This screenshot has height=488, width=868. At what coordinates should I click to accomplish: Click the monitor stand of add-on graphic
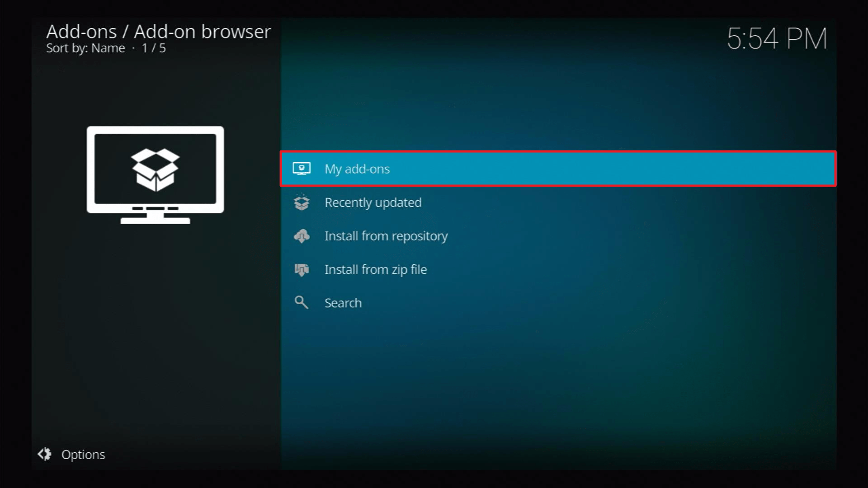point(155,218)
